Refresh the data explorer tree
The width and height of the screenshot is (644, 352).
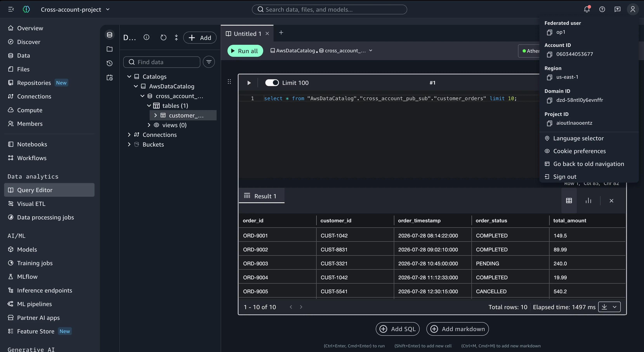point(163,38)
